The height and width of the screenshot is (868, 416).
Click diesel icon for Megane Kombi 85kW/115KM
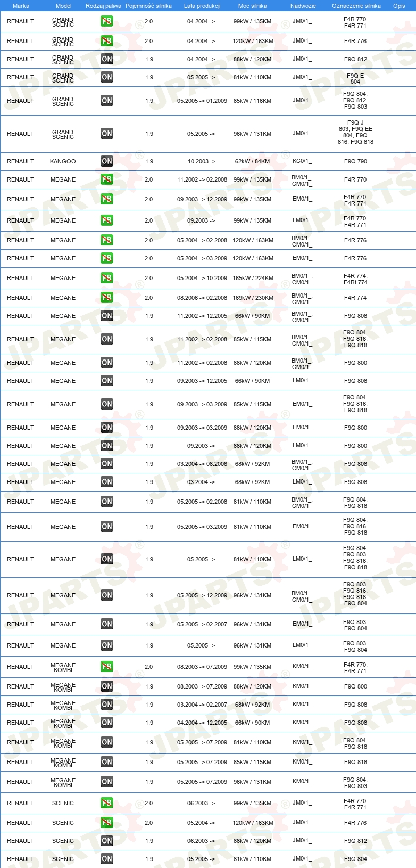pos(107,762)
